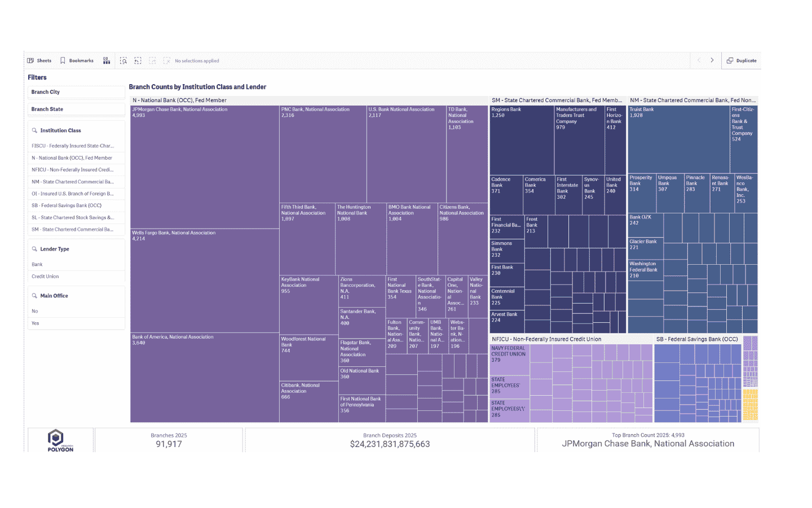The image size is (812, 508).
Task: Click the Cadence Bank tile
Action: coord(506,195)
